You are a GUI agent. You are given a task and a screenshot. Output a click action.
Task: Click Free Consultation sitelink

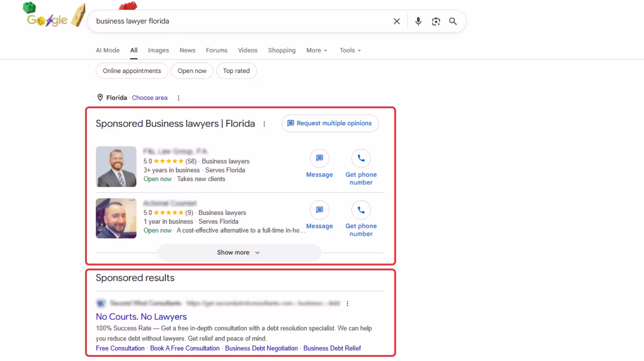click(x=120, y=349)
